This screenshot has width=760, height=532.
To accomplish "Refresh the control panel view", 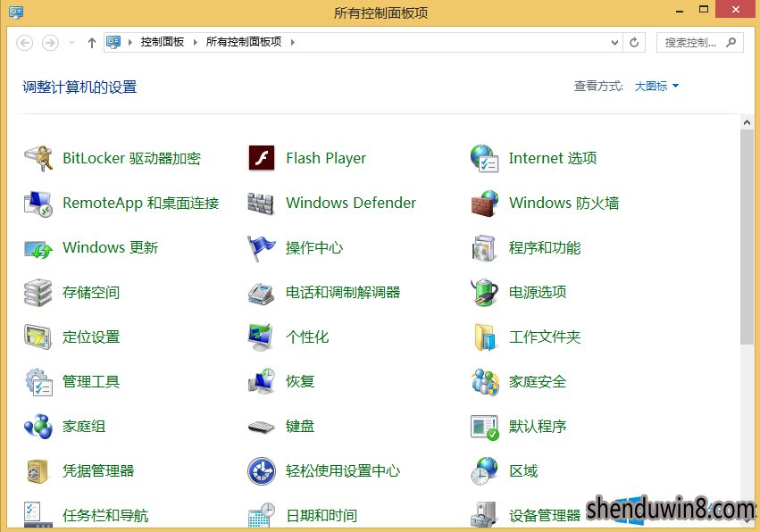I will [634, 43].
